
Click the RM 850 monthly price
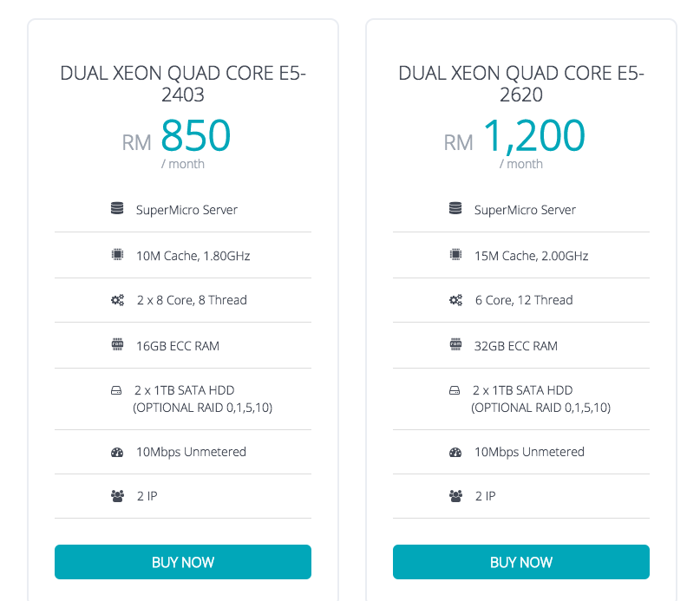pos(176,142)
